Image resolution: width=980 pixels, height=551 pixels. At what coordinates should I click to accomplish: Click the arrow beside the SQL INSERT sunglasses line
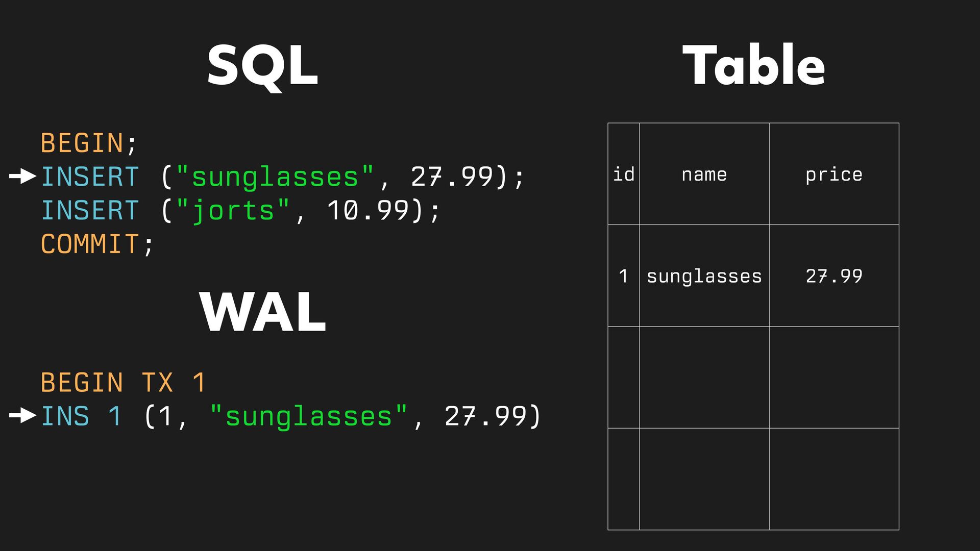pos(22,177)
